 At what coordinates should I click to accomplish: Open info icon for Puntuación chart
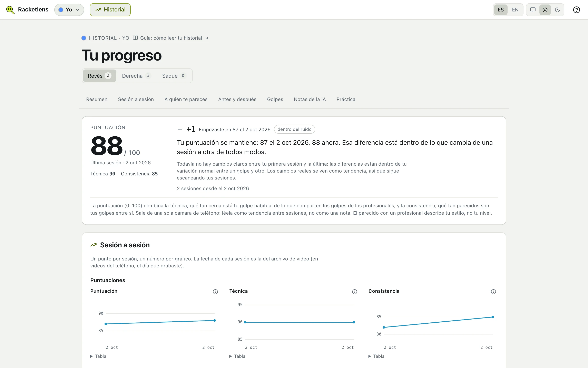215,292
